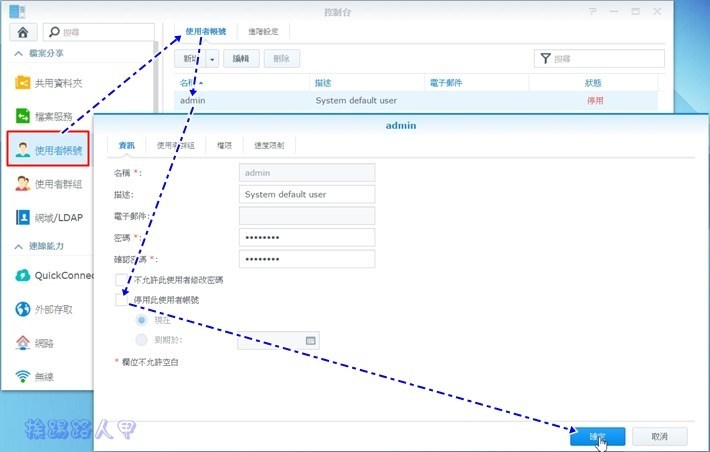
Task: Click the 確認密碼 confirm password field
Action: (307, 259)
